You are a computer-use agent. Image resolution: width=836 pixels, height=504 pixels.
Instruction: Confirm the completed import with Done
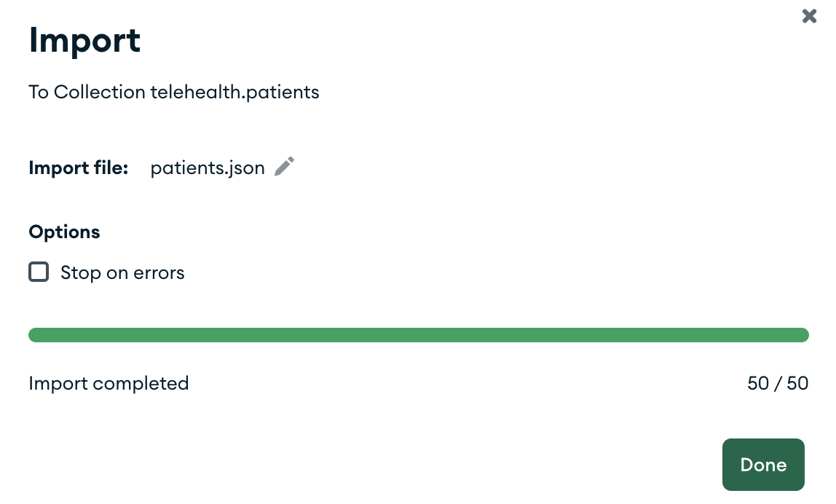pos(763,464)
